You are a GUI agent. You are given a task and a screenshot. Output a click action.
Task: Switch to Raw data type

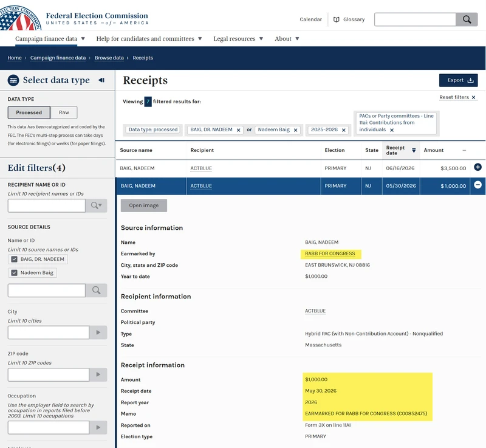[64, 112]
